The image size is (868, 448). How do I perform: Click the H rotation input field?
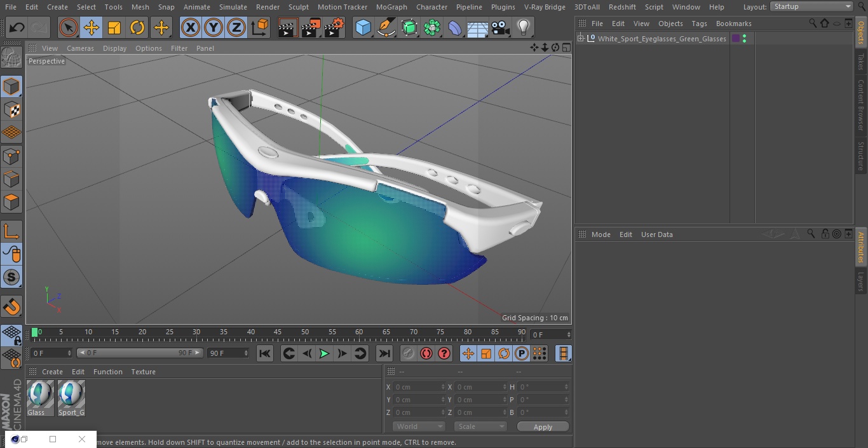coord(545,387)
